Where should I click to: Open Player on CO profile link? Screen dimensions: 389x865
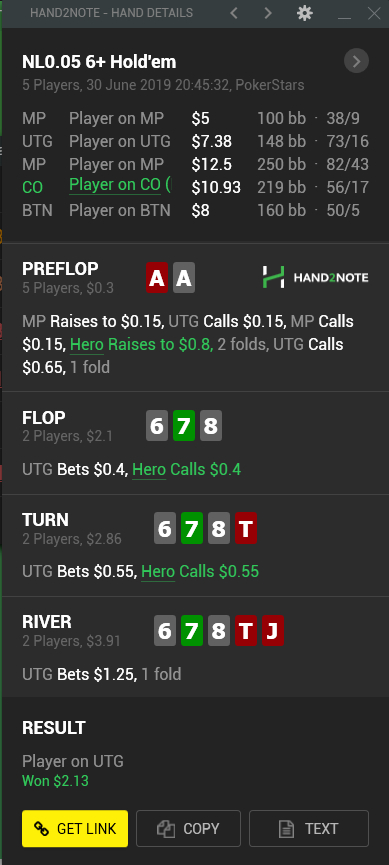pos(120,185)
